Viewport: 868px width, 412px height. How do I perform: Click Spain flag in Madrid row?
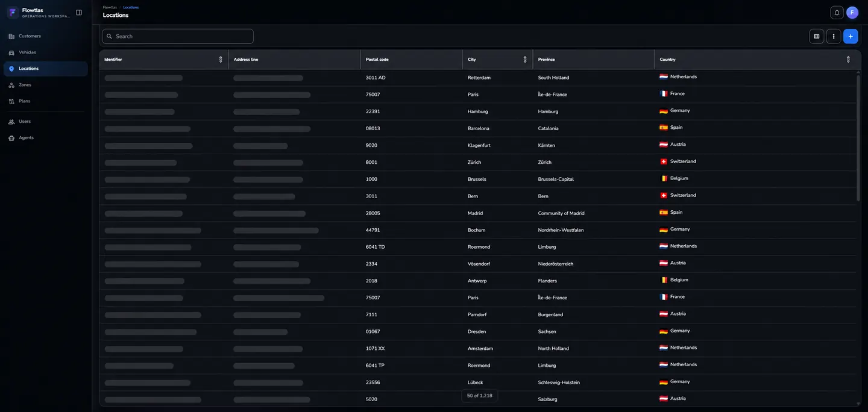pyautogui.click(x=664, y=212)
